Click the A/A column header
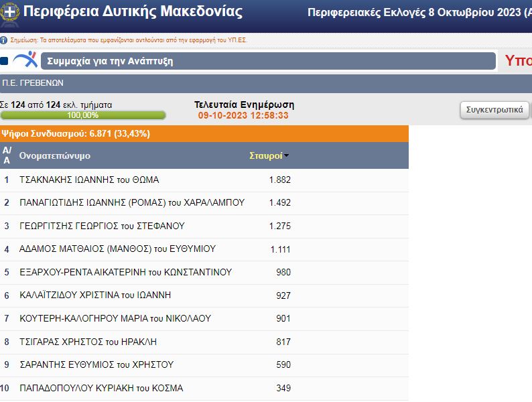Image resolution: width=532 pixels, height=402 pixels. (7, 155)
